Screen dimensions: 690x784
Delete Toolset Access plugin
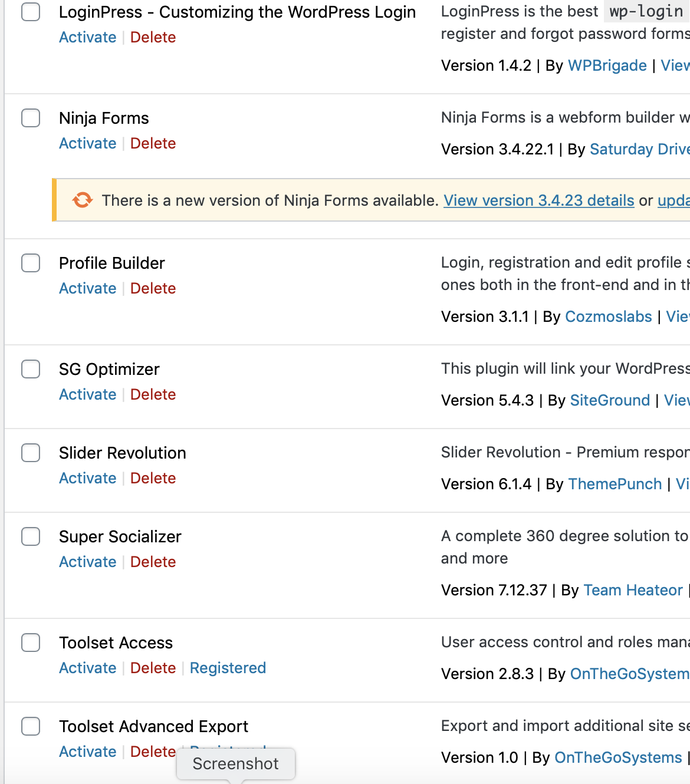pyautogui.click(x=153, y=668)
